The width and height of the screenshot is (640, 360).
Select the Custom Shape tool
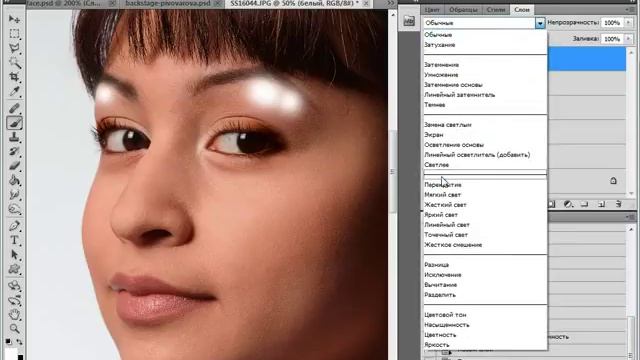[14, 269]
